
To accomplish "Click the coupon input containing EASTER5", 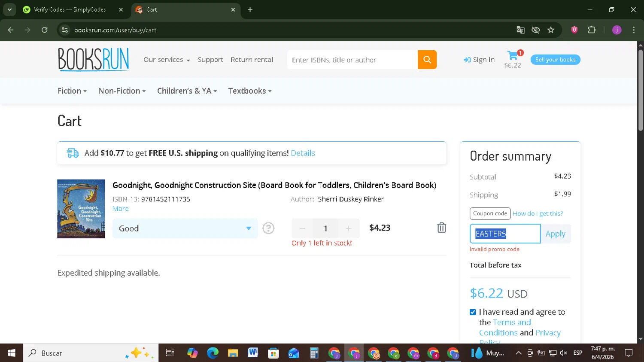I will [x=505, y=234].
